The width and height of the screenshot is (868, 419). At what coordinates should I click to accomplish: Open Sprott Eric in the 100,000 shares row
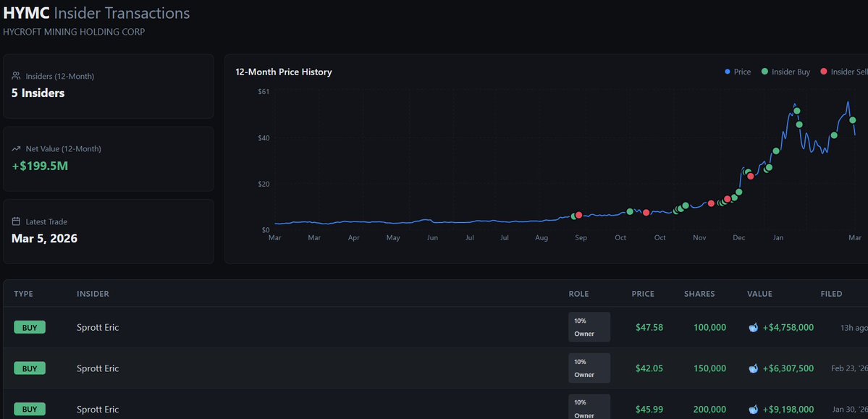pos(98,328)
